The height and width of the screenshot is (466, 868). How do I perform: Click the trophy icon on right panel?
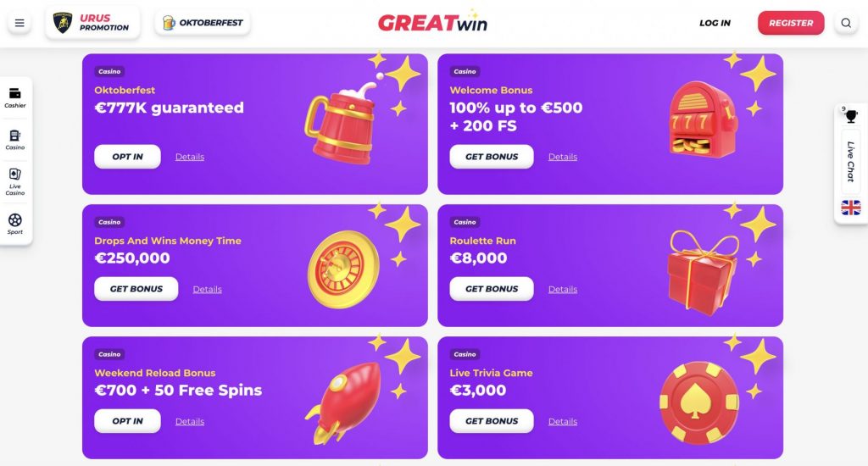(x=851, y=116)
